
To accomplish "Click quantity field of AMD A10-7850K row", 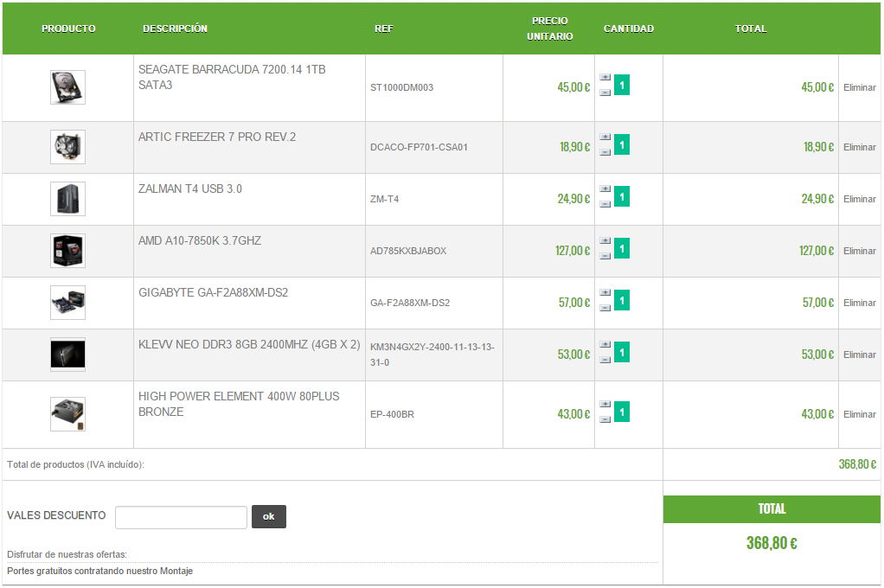I will click(x=622, y=249).
